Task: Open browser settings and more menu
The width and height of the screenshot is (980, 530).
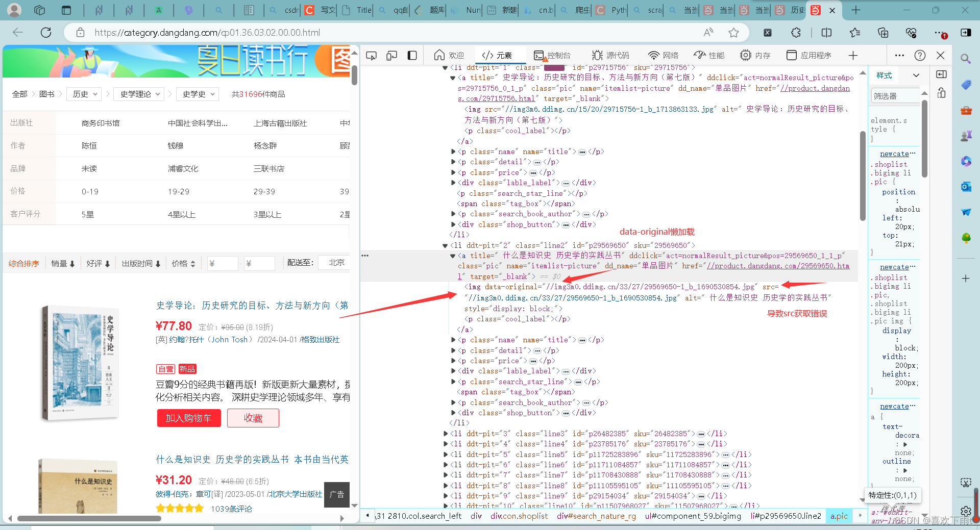Action: point(940,33)
